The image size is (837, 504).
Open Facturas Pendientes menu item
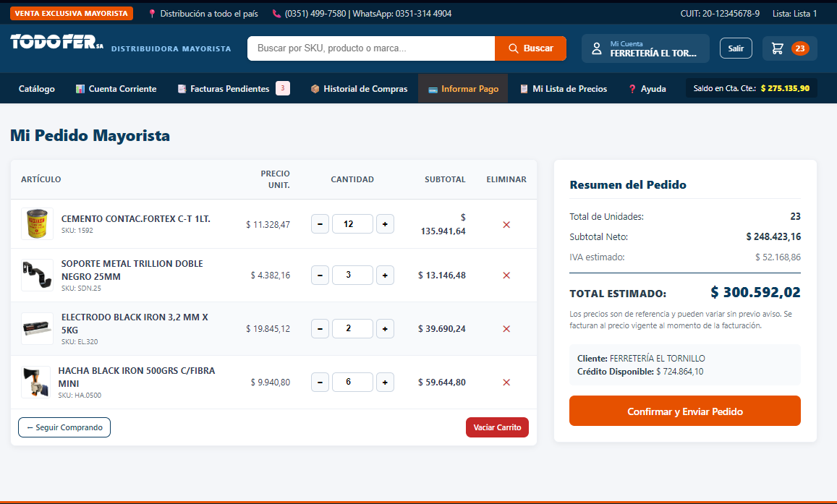234,88
